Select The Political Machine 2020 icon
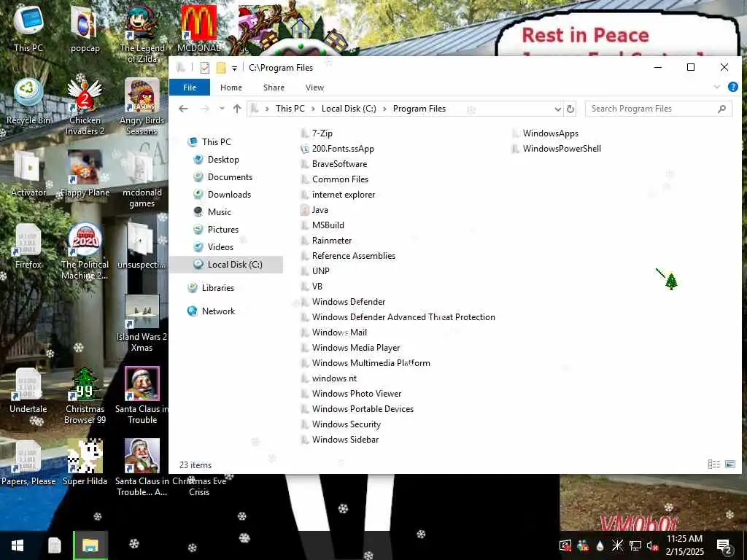The image size is (747, 560). [x=85, y=252]
